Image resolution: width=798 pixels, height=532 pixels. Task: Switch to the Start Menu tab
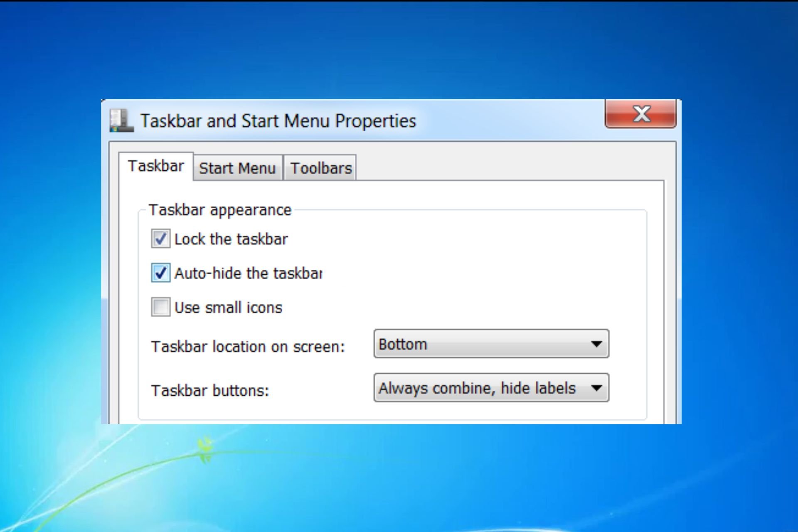point(238,168)
